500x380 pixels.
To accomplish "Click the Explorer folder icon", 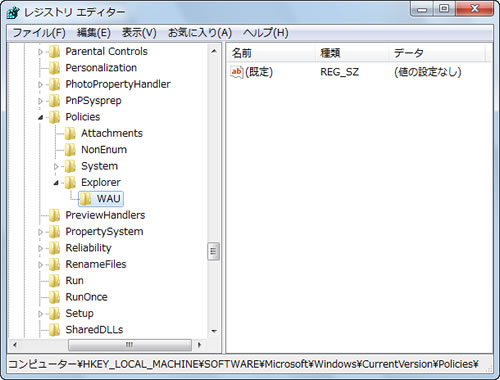I will point(70,182).
